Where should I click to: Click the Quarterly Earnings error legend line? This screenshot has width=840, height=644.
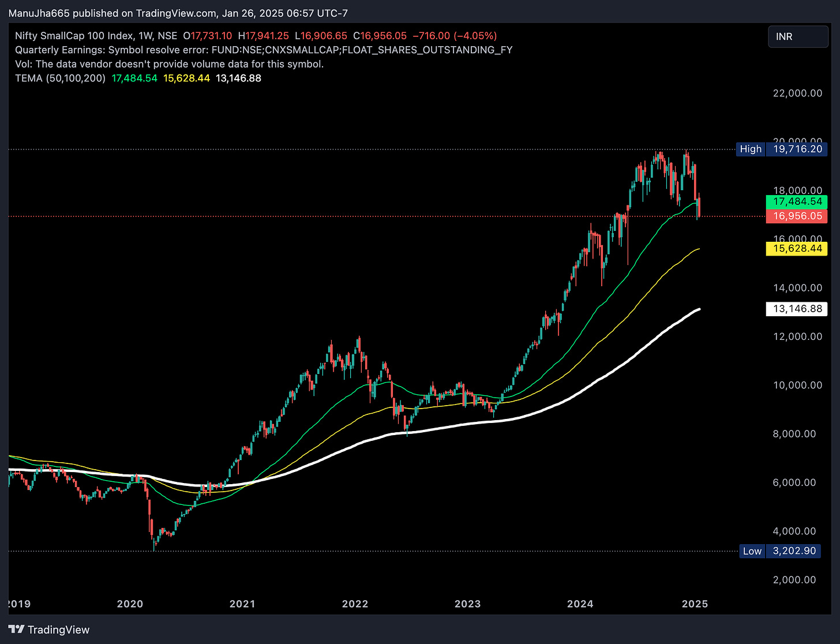coord(264,50)
